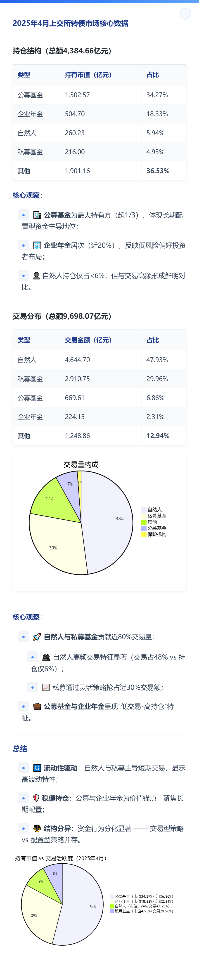Click the 36.53% cell in holdings table
199x980 pixels.
pos(158,171)
